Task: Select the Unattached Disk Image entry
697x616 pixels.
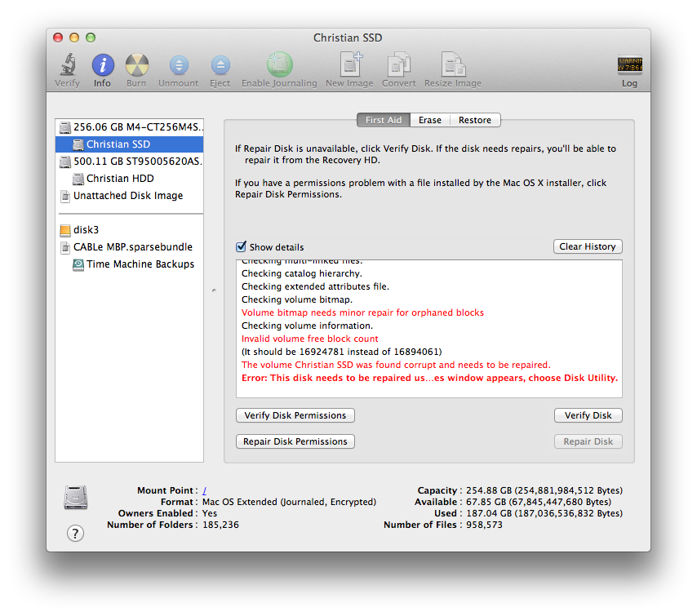Action: point(130,196)
